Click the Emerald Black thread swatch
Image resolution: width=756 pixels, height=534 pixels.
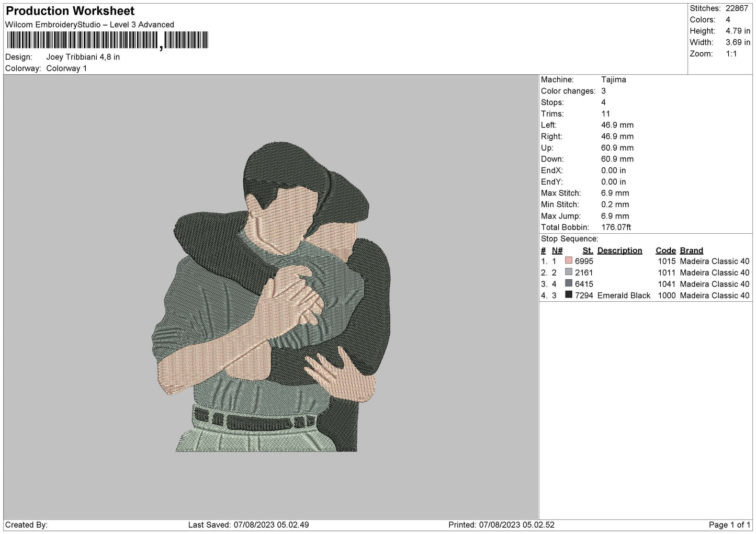(569, 295)
